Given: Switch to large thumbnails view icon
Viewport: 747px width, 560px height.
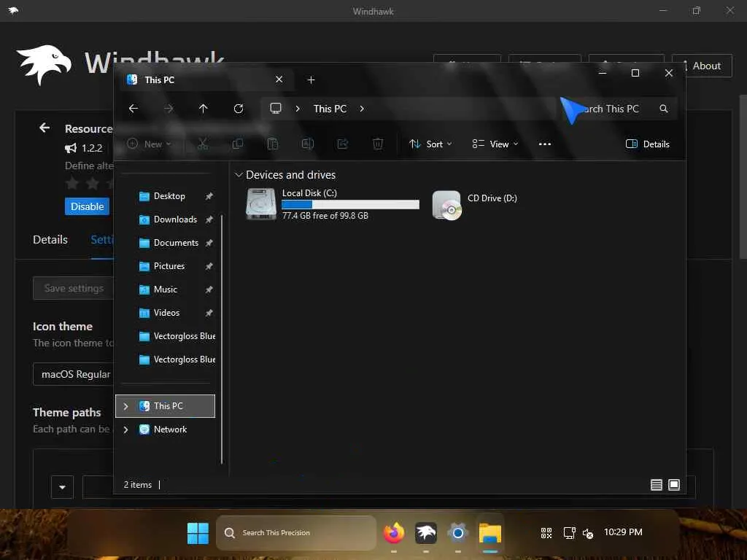Looking at the screenshot, I should 673,485.
